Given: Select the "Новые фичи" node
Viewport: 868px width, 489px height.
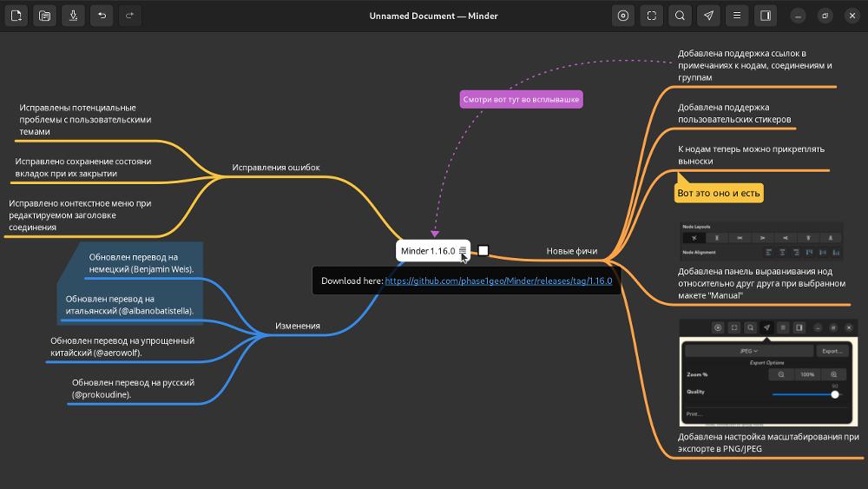Looking at the screenshot, I should pos(572,251).
